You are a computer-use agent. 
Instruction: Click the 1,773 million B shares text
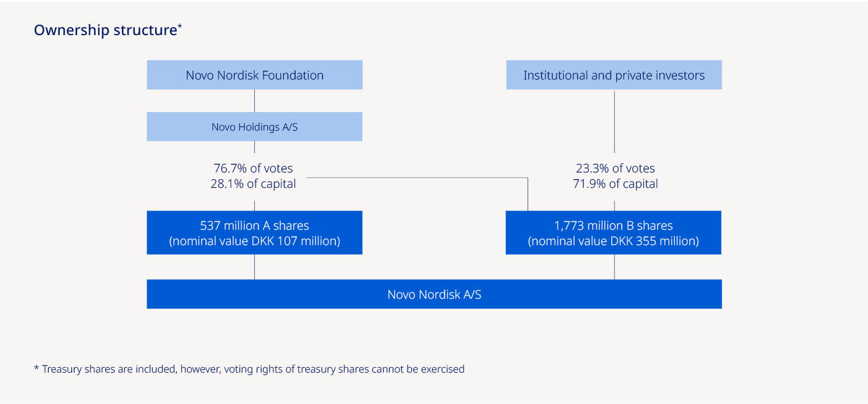click(613, 225)
